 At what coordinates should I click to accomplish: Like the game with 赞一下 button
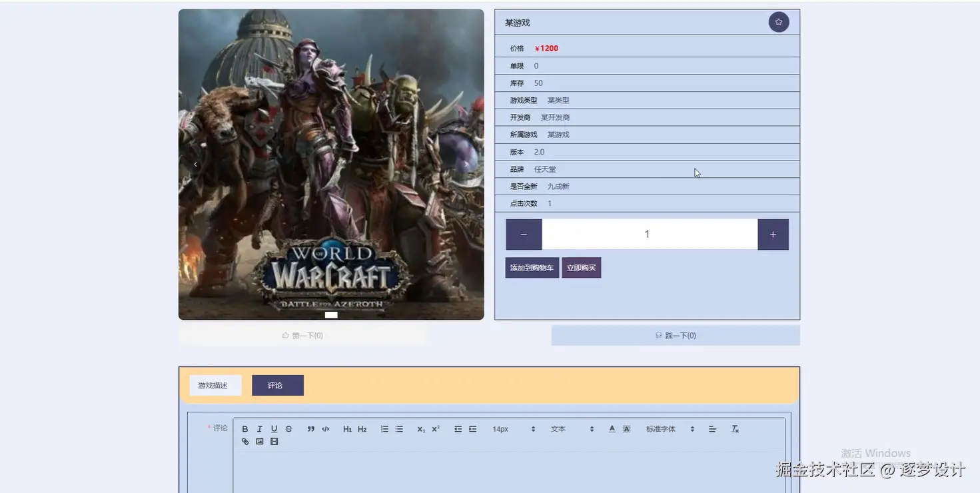302,336
